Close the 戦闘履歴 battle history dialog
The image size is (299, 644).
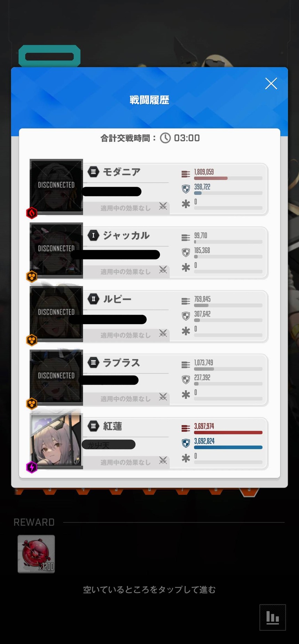[x=271, y=84]
